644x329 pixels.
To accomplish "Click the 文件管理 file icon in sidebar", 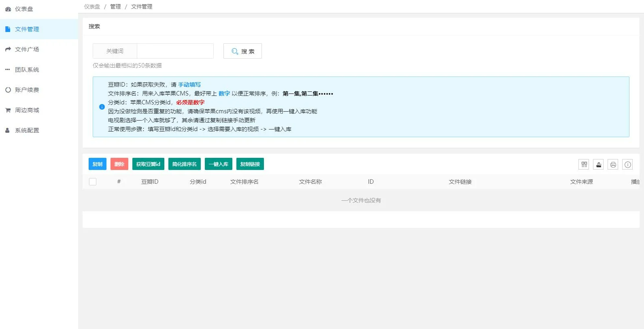I will tap(8, 29).
